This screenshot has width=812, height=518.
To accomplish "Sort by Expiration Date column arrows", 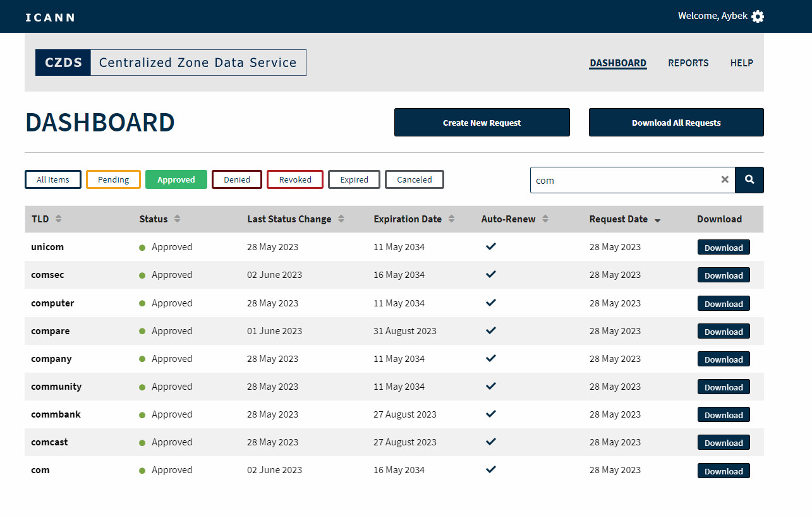I will tap(452, 219).
